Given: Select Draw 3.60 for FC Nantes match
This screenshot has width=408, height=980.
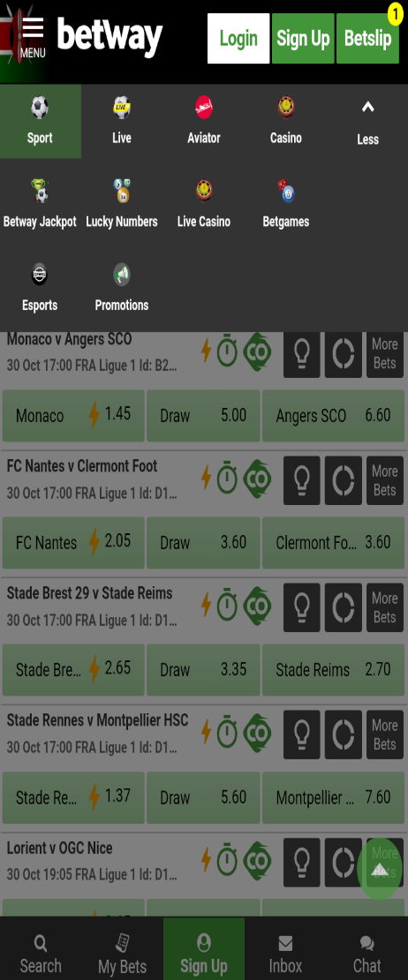Looking at the screenshot, I should 203,542.
